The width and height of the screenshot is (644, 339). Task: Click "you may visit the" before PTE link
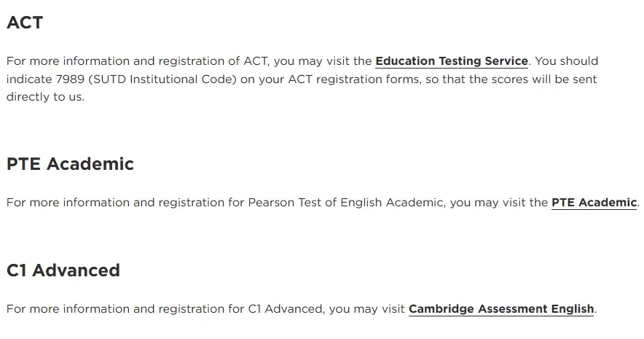(499, 202)
